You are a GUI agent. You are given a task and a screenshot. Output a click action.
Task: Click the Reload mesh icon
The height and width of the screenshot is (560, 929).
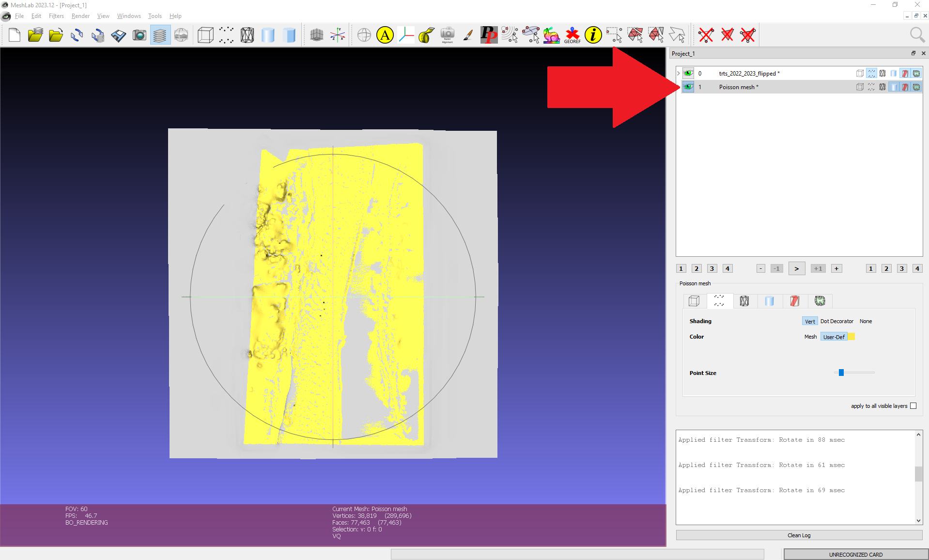coord(77,35)
